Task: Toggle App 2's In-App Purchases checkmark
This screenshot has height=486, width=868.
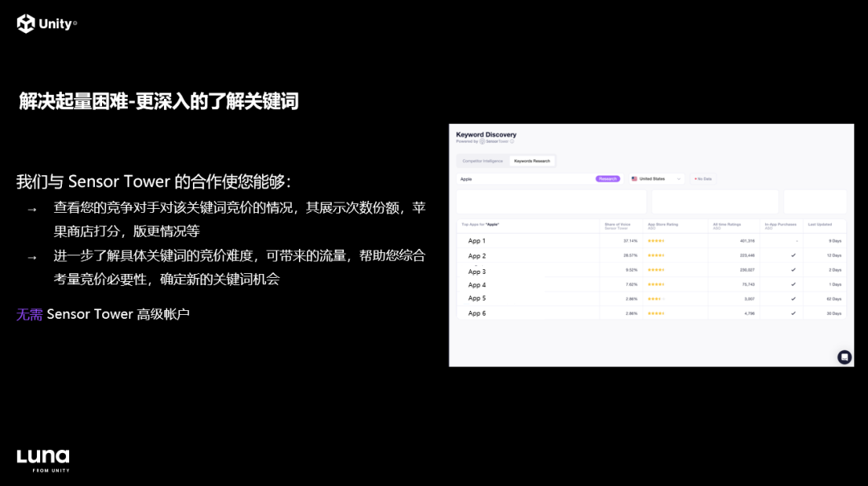Action: (x=792, y=255)
